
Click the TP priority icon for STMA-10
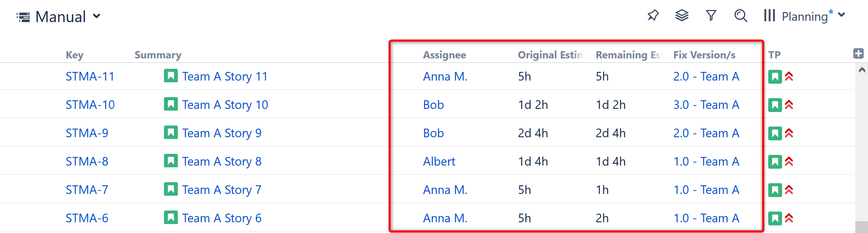[789, 105]
